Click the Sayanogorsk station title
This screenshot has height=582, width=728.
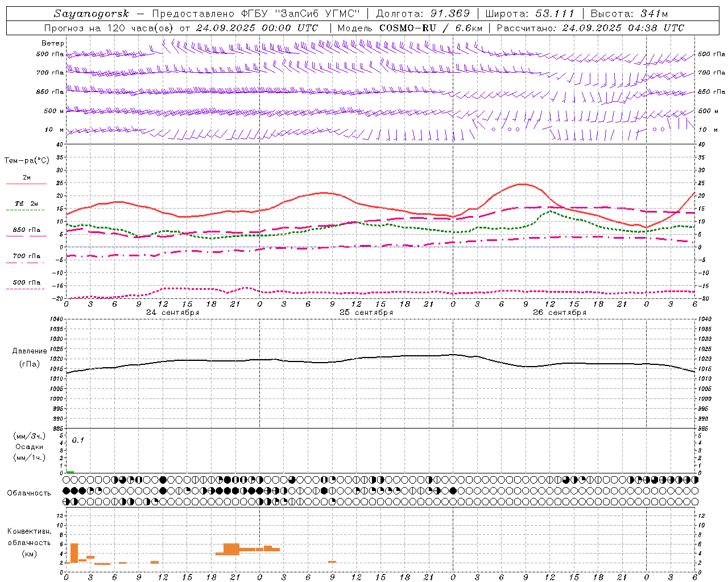pyautogui.click(x=92, y=14)
